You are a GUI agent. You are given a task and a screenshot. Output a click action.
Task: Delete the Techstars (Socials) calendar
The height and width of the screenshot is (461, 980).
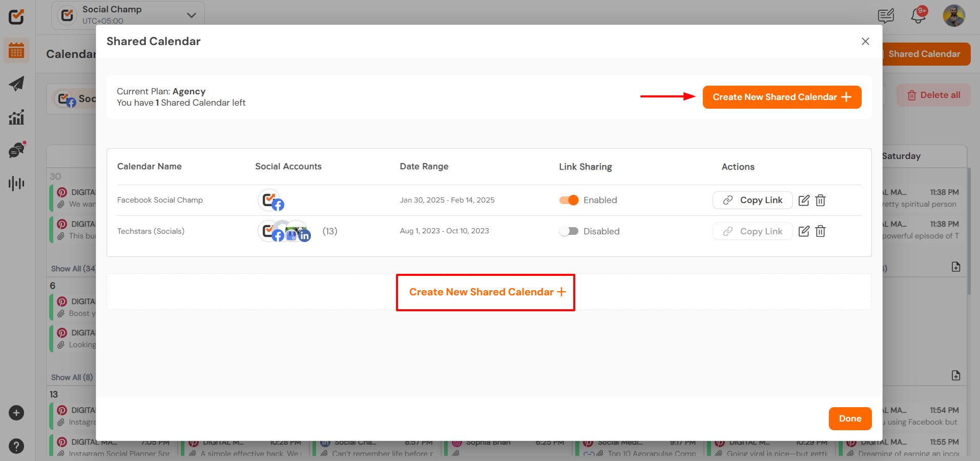point(820,231)
